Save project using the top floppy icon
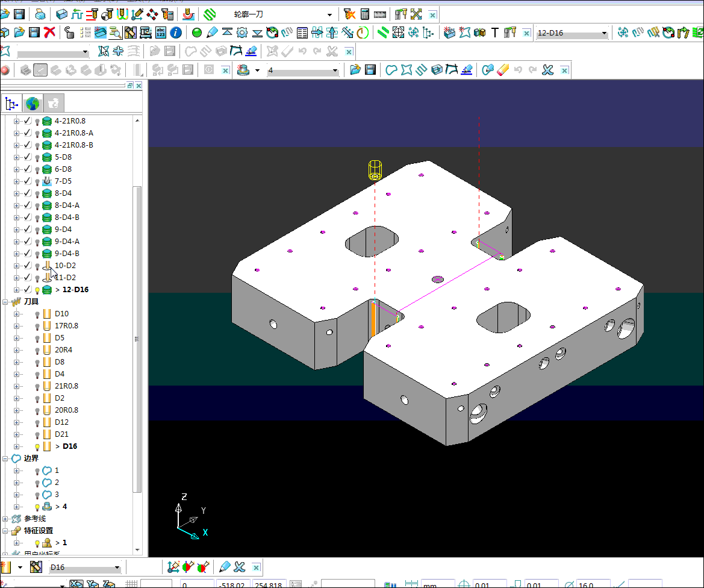The width and height of the screenshot is (704, 588). point(19,14)
